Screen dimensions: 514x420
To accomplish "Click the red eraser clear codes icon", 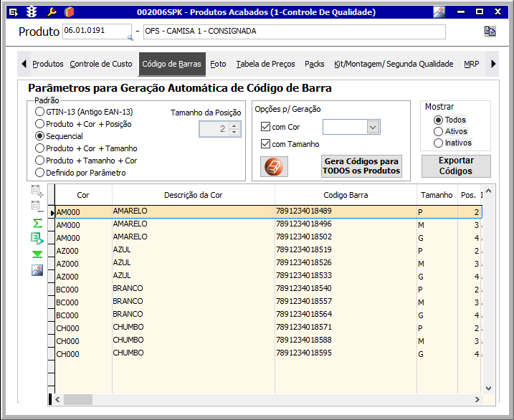I will [x=274, y=166].
